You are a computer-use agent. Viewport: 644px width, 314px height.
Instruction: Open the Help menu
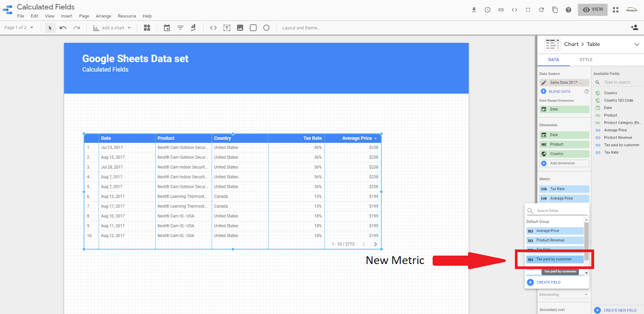tap(147, 16)
